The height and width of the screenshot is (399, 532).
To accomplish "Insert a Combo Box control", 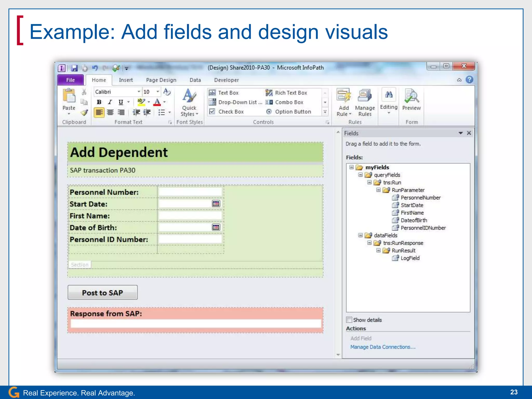I will (x=284, y=102).
